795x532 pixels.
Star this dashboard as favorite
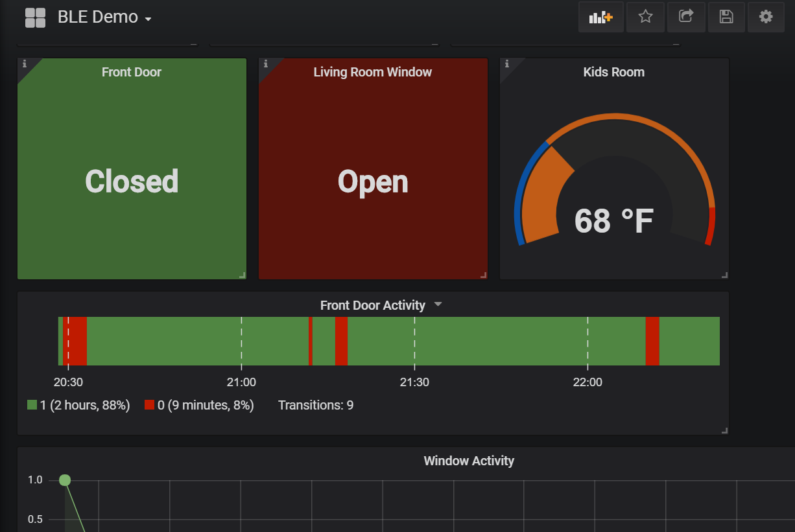coord(645,17)
